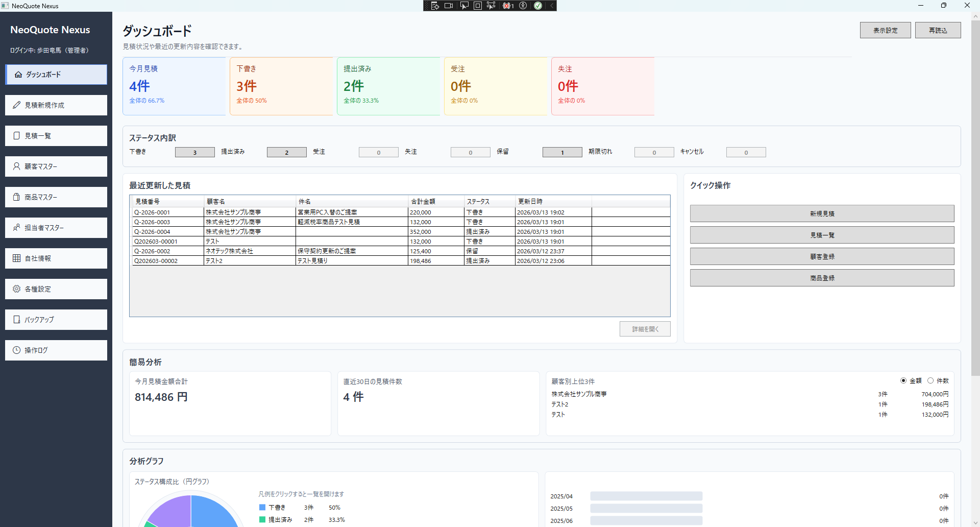This screenshot has width=980, height=527.
Task: Collapse the debug toolbar with chevron
Action: coord(552,6)
